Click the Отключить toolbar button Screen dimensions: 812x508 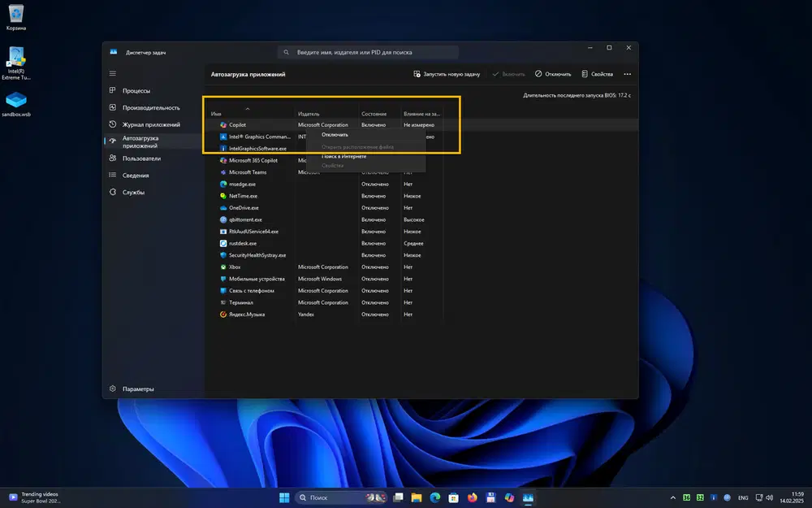pos(553,74)
